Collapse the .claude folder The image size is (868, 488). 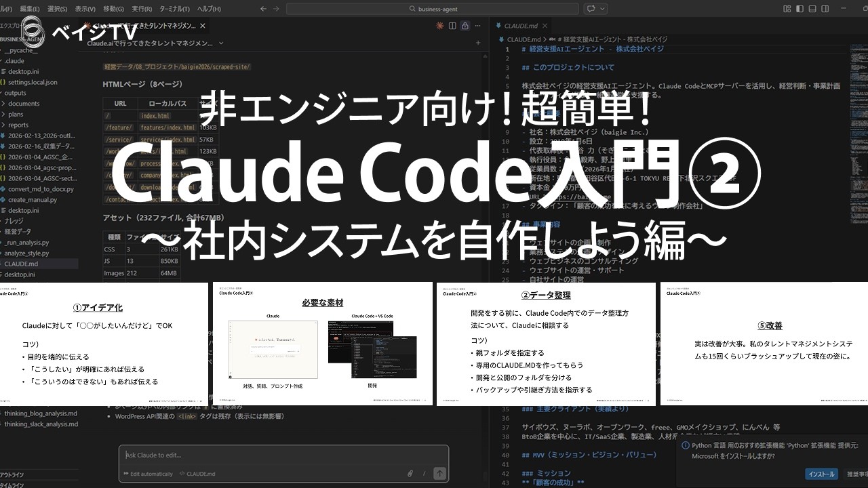click(x=14, y=61)
